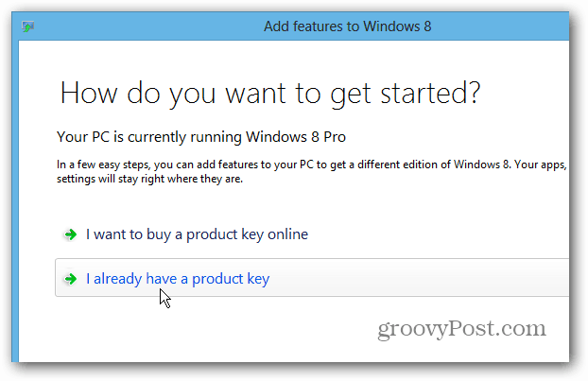Click green arrow beside buy product key online
Viewport: 588px width, 381px height.
pos(70,234)
